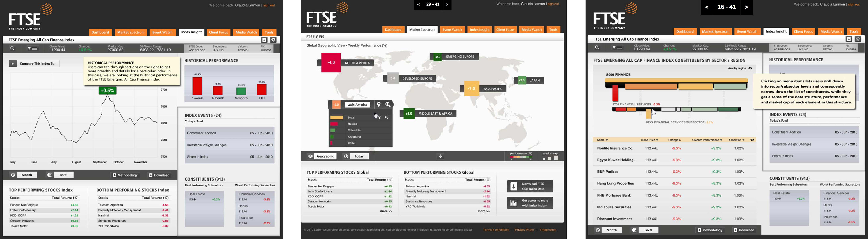The height and width of the screenshot is (239, 868).
Task: Click North America -4.0 region marker
Action: tap(331, 62)
